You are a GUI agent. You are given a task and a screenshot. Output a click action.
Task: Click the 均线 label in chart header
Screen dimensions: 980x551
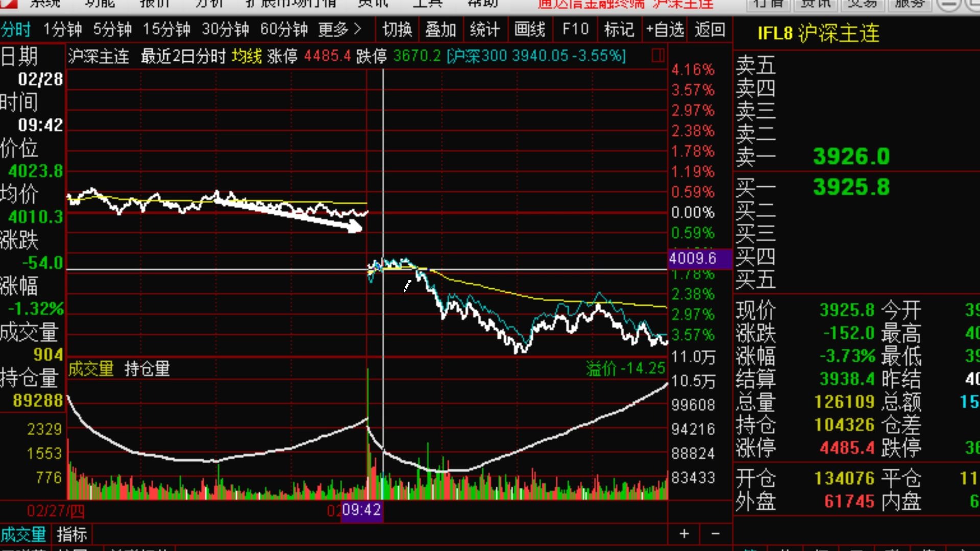coord(247,56)
